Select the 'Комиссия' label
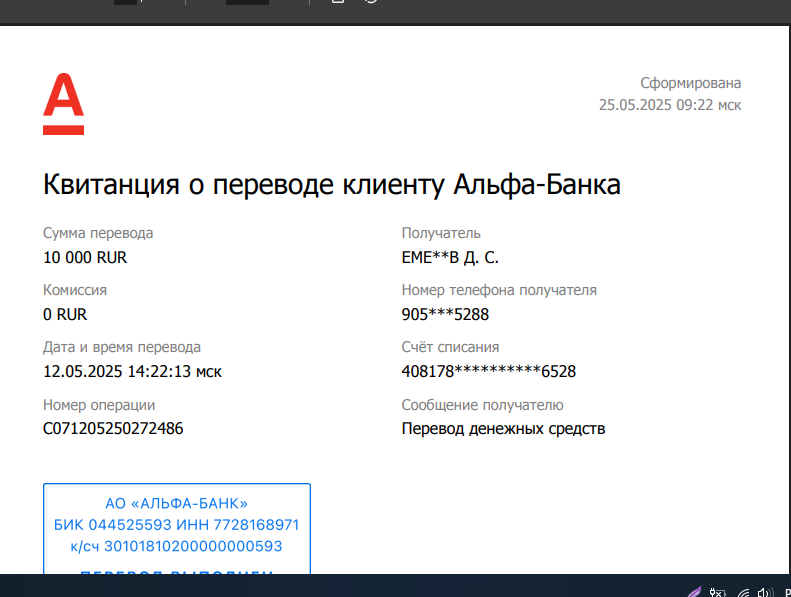The width and height of the screenshot is (791, 597). point(75,290)
